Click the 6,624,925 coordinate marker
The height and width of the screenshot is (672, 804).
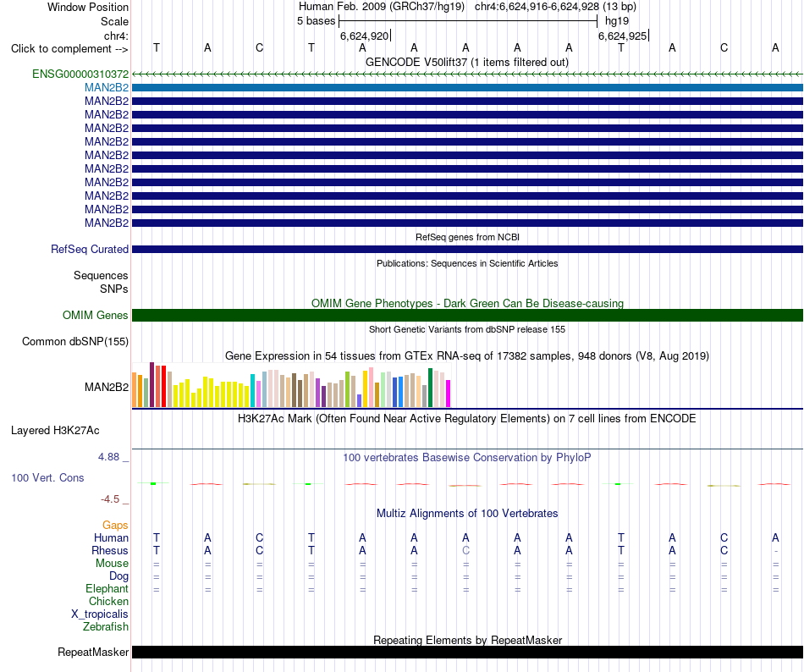623,36
